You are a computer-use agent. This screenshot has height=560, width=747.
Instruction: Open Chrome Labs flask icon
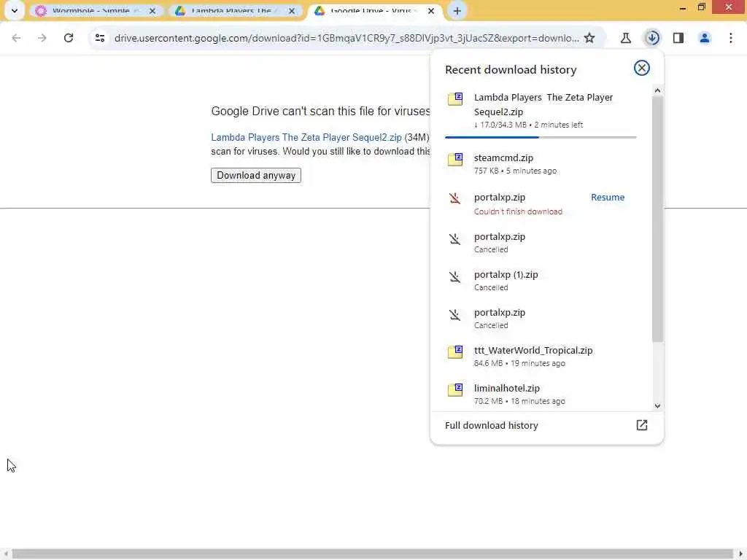pos(625,38)
